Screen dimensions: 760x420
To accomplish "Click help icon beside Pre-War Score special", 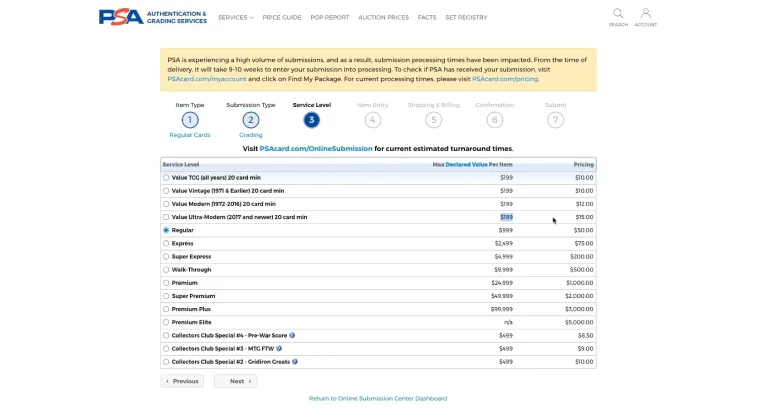I will click(292, 335).
